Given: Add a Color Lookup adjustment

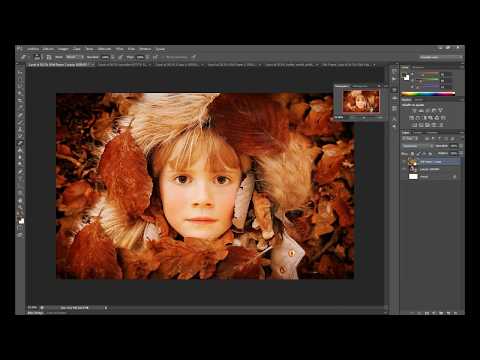Looking at the screenshot, I should point(443,118).
